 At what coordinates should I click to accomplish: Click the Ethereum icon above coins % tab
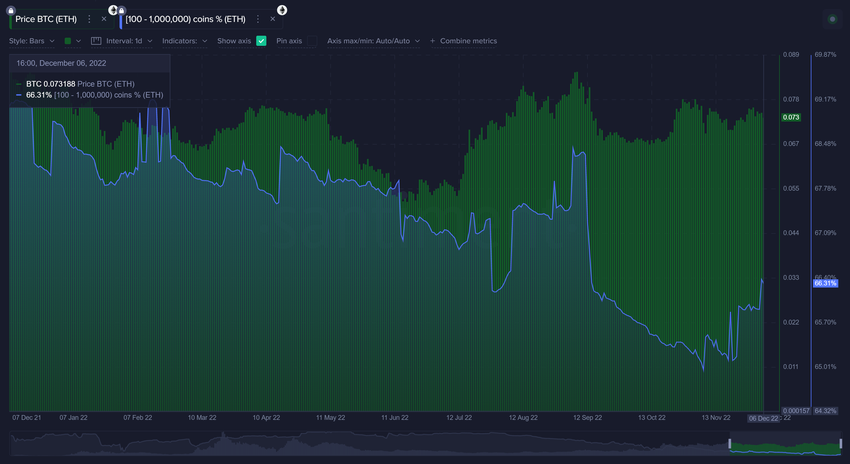pyautogui.click(x=281, y=9)
